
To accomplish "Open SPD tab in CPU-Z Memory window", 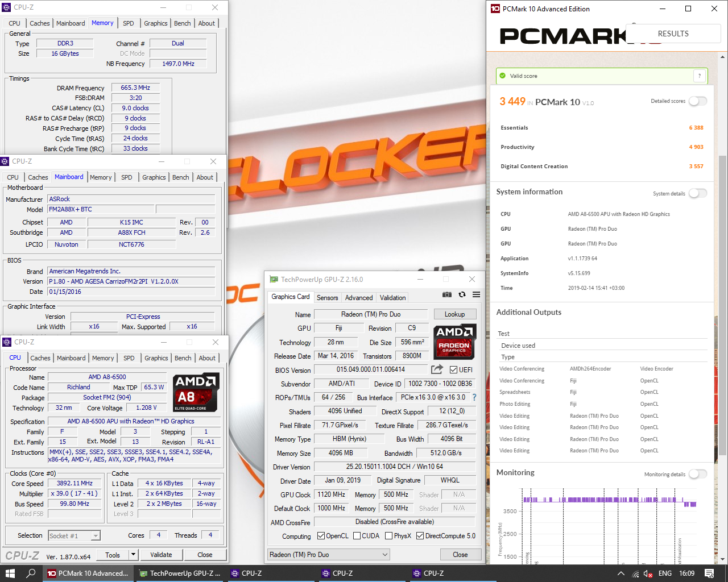I will click(129, 23).
